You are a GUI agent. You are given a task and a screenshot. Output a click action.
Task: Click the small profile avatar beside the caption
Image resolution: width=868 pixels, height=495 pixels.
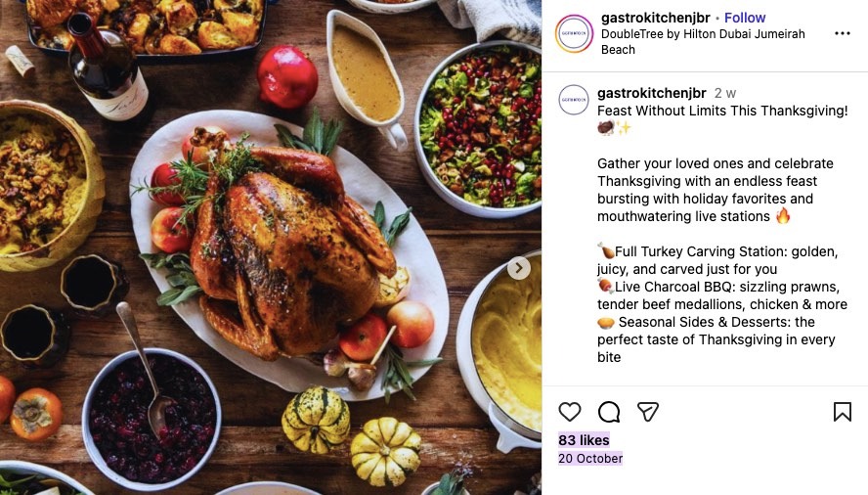(x=574, y=100)
